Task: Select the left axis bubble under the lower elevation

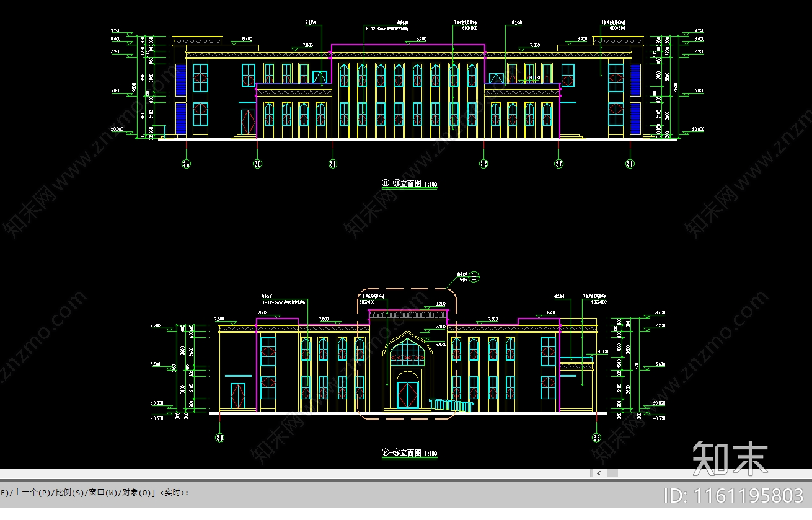Action: pyautogui.click(x=219, y=438)
